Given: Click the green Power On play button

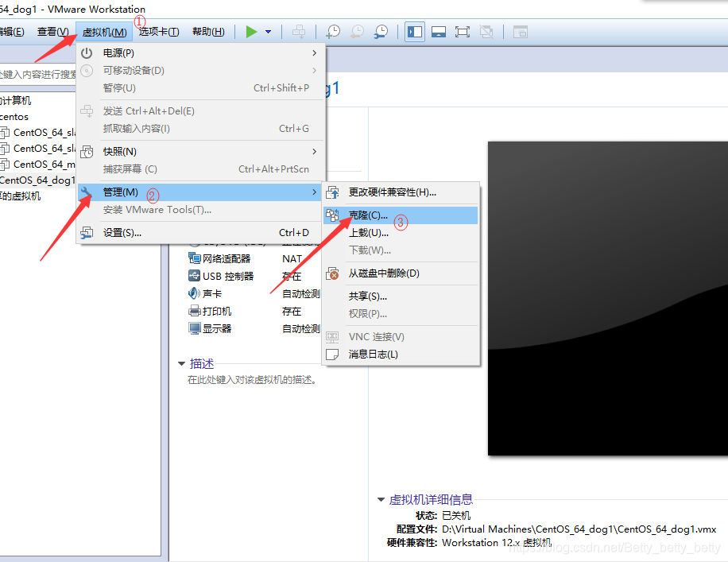Looking at the screenshot, I should (x=251, y=32).
